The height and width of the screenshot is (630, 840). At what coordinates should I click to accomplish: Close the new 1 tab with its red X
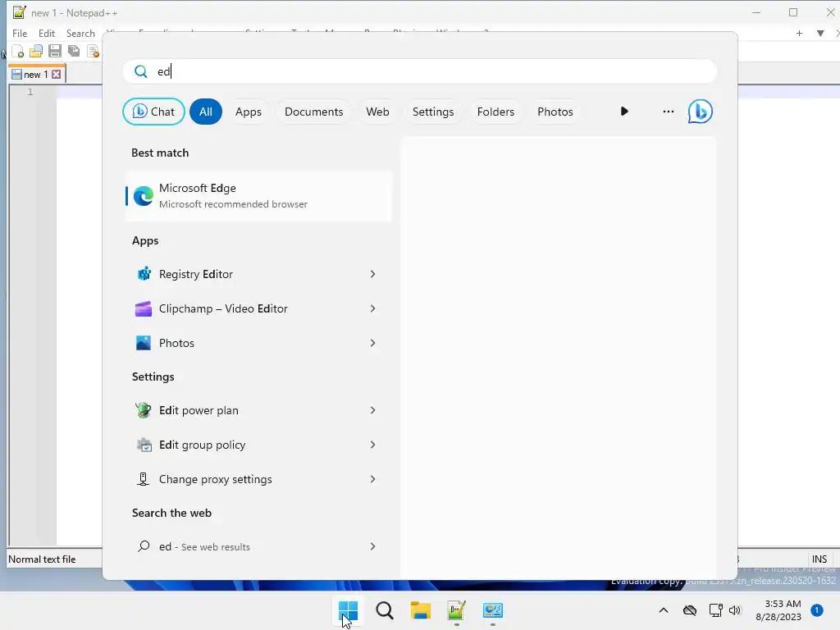point(57,75)
